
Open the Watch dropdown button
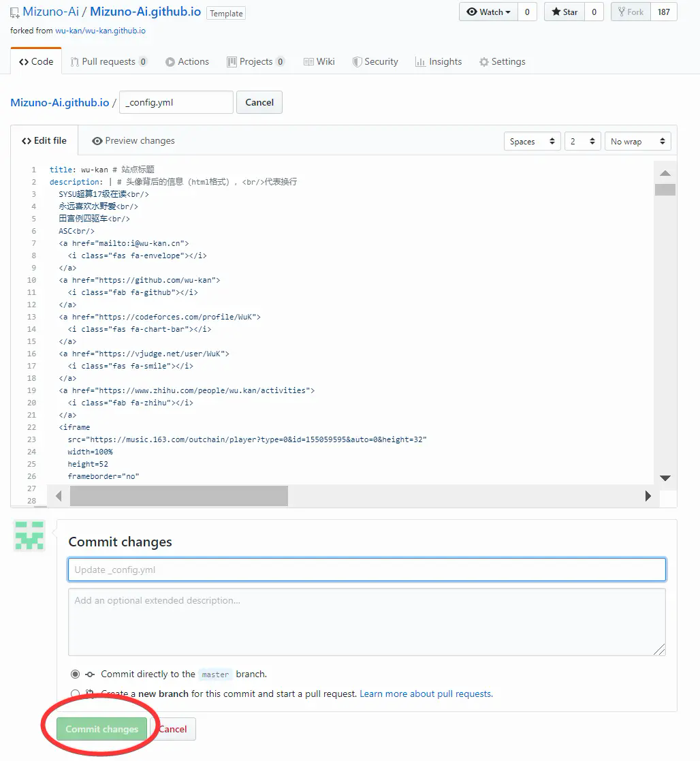pyautogui.click(x=488, y=12)
